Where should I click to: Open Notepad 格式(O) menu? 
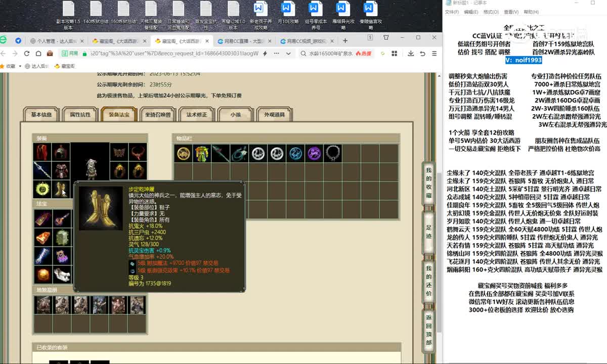point(491,12)
